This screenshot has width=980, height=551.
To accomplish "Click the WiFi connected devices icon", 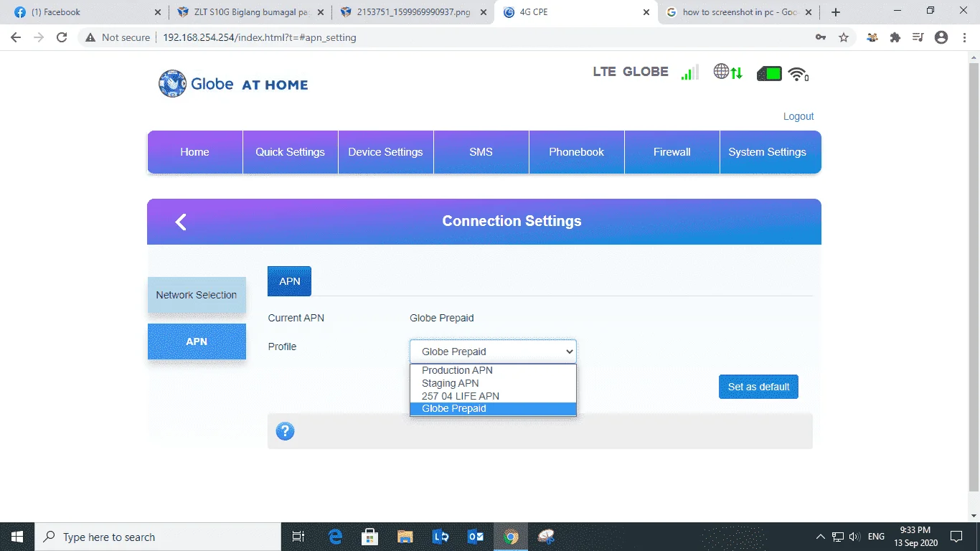I will coord(798,73).
